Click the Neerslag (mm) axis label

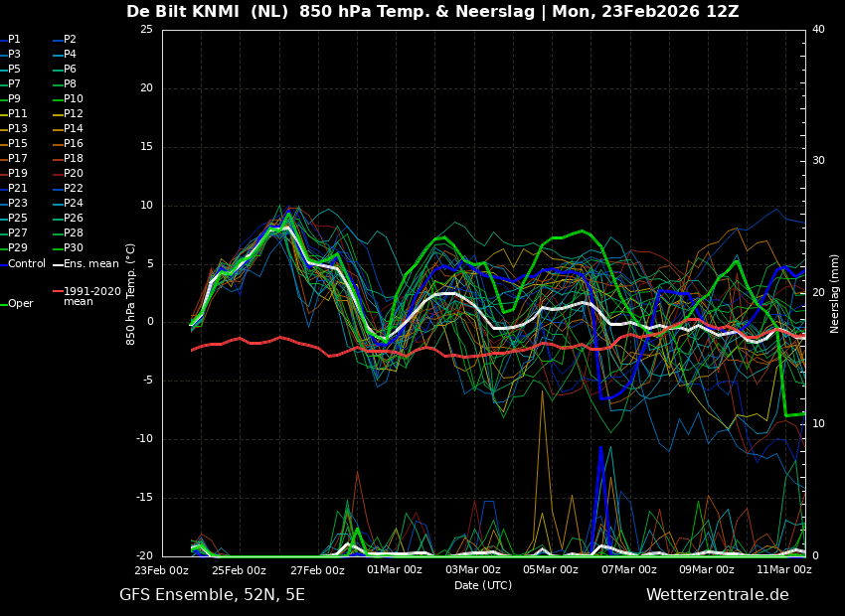click(835, 293)
